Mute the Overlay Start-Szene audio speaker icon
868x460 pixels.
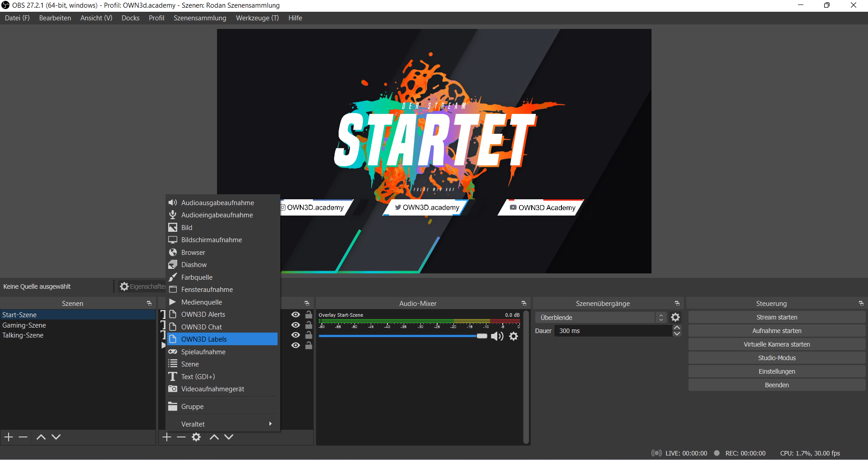coord(497,336)
